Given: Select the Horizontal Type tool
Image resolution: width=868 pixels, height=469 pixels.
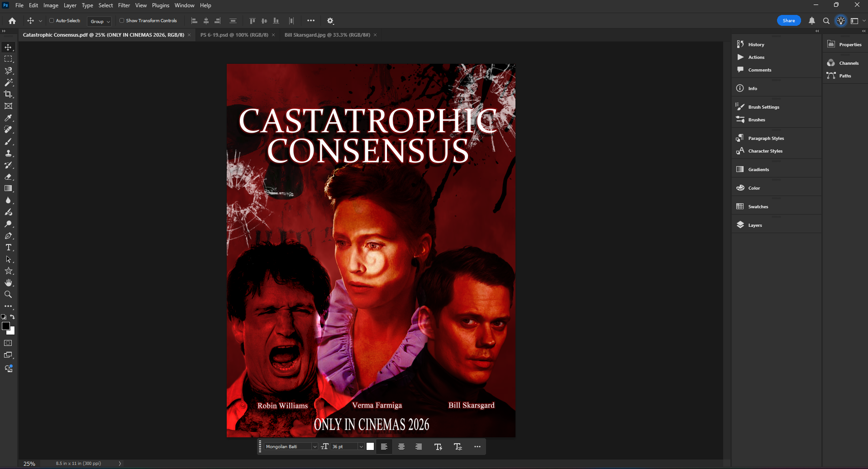Looking at the screenshot, I should click(x=8, y=248).
